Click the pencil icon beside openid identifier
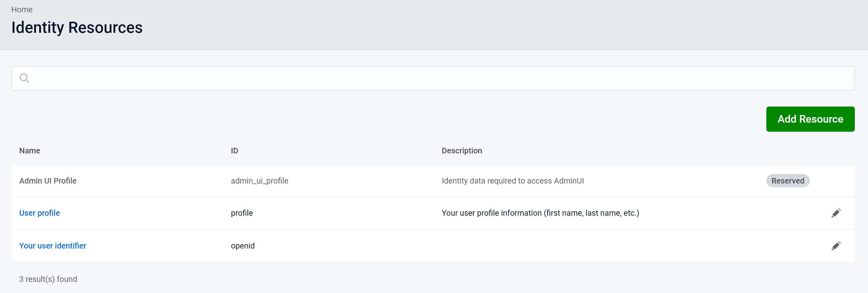The width and height of the screenshot is (868, 293). point(836,246)
